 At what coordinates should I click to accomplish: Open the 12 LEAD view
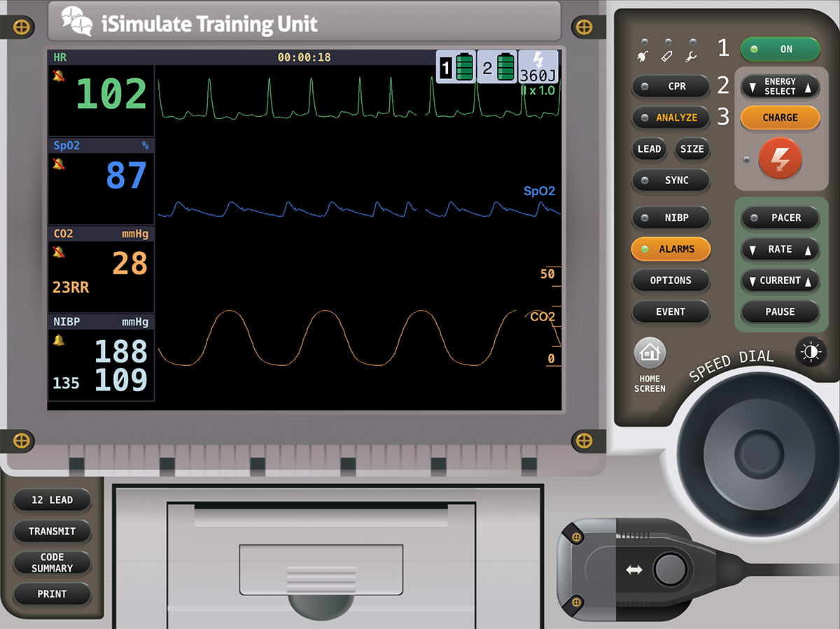pyautogui.click(x=52, y=500)
